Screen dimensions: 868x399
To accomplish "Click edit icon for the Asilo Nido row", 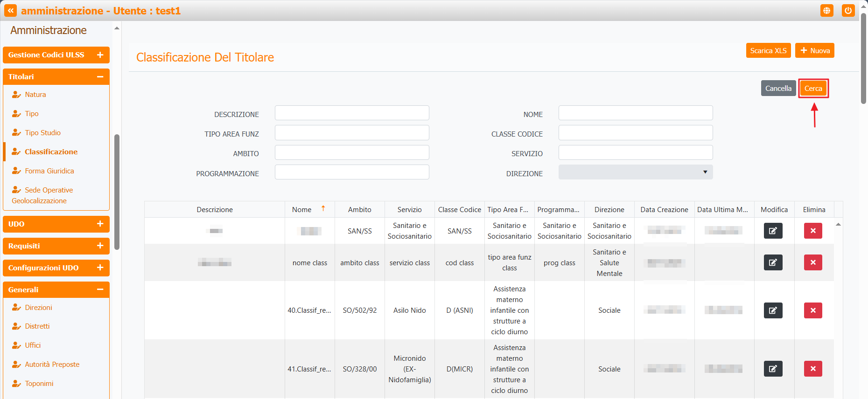I will click(773, 310).
